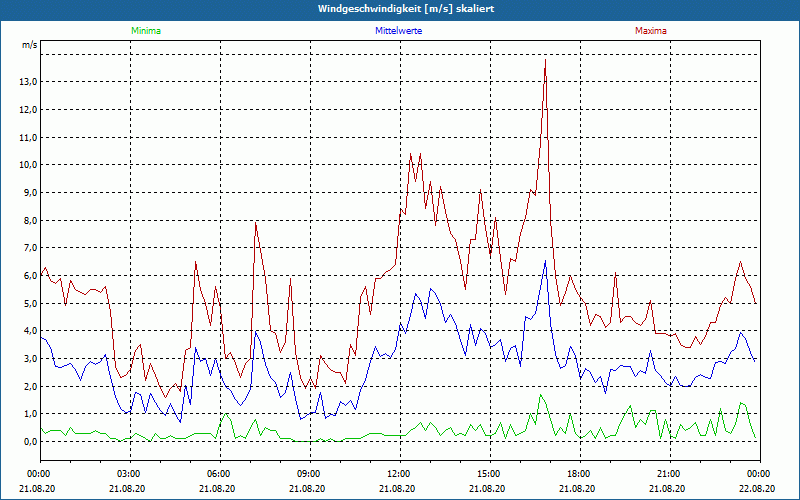
Task: Click the '8,0' y-axis value
Action: point(31,220)
